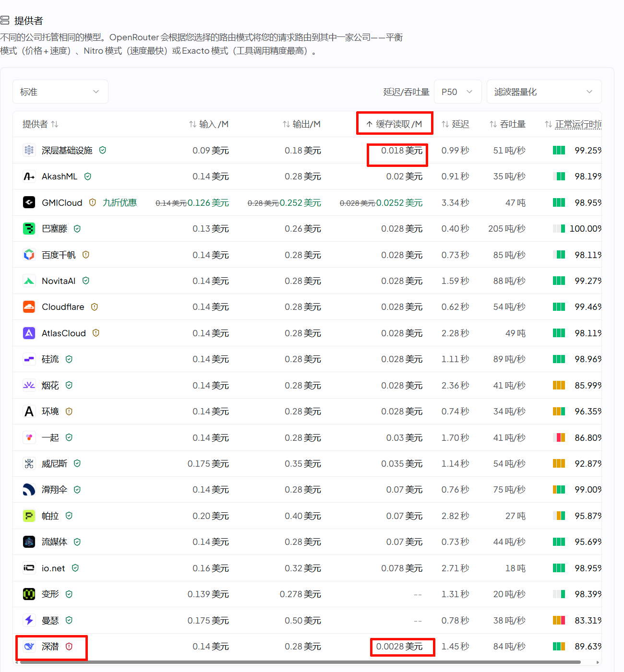
Task: Click the 滑翔伞 provider logo
Action: click(x=29, y=489)
